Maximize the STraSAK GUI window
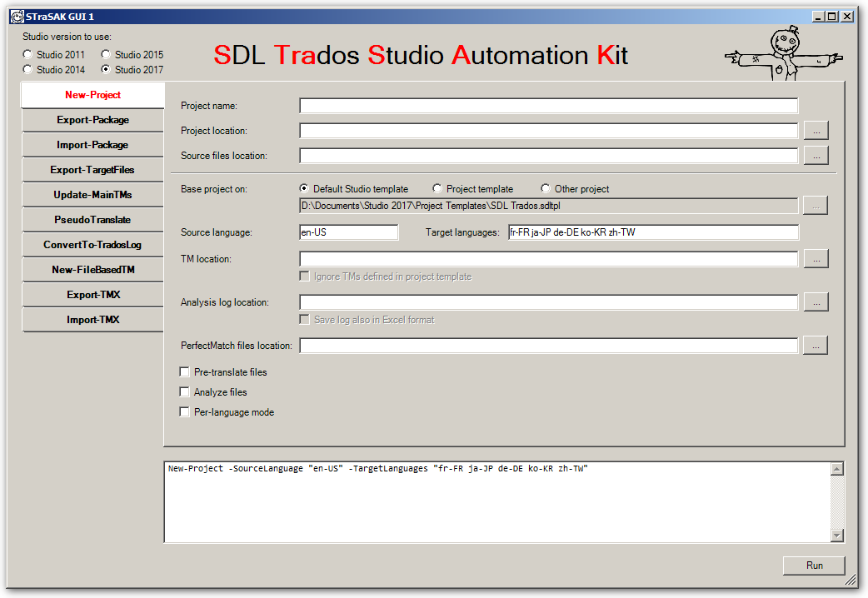868x598 pixels. click(x=832, y=17)
